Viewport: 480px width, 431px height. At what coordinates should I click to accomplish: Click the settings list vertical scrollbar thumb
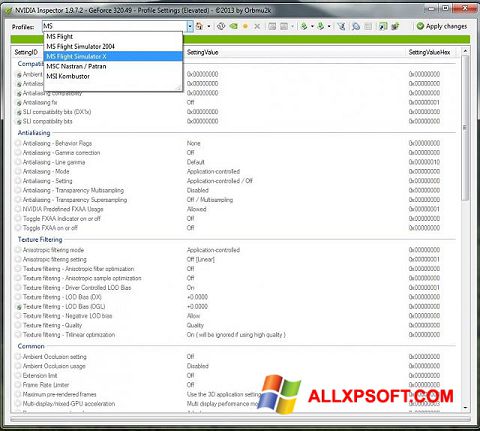[x=465, y=128]
